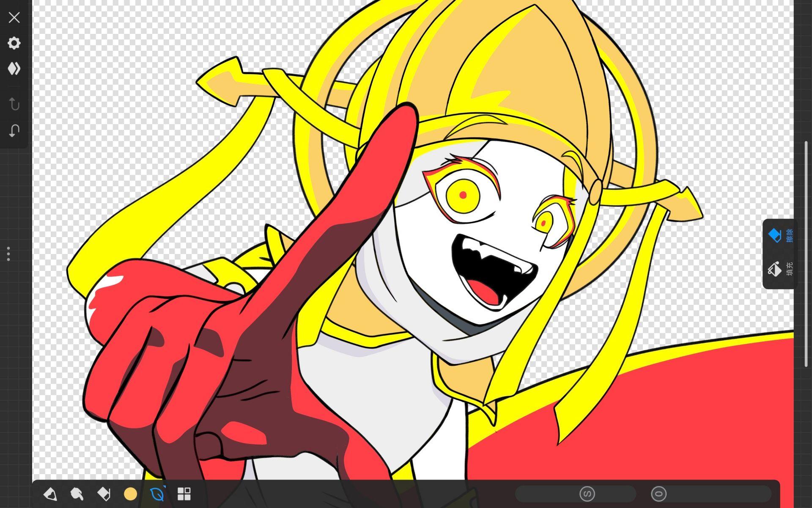Viewport: 812px width, 508px height.
Task: Select the fill eraser bucket tool
Action: point(104,494)
